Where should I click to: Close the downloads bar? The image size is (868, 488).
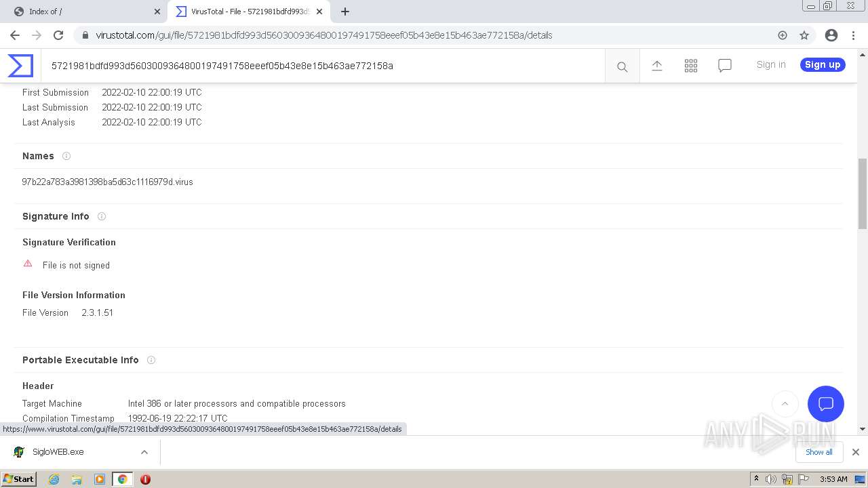(x=856, y=452)
